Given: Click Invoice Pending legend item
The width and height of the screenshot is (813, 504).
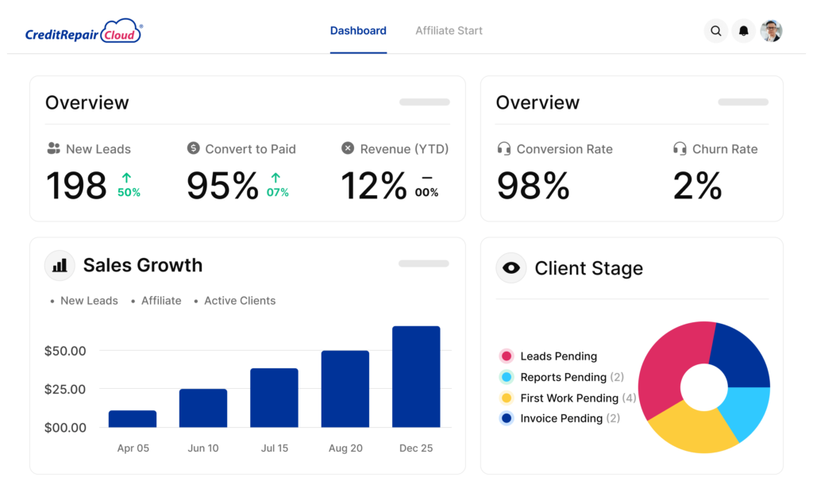Looking at the screenshot, I should click(561, 418).
